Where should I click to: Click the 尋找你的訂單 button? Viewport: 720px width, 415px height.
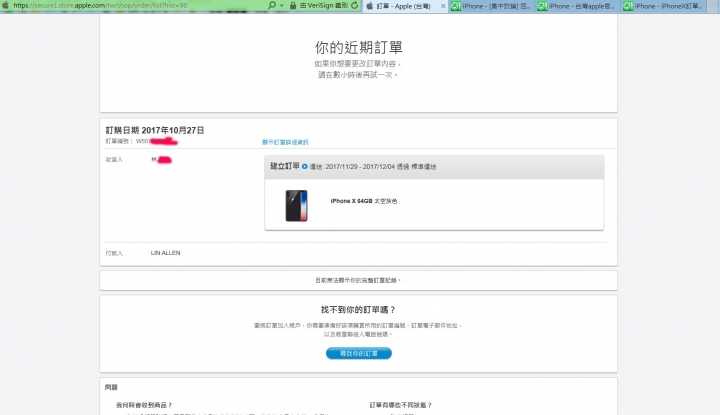pos(359,353)
